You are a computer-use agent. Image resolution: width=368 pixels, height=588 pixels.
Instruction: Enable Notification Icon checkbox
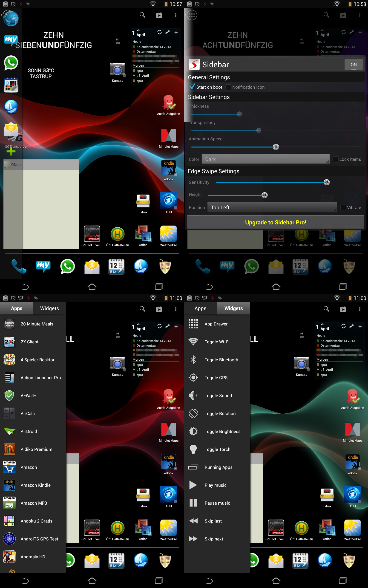coord(228,87)
